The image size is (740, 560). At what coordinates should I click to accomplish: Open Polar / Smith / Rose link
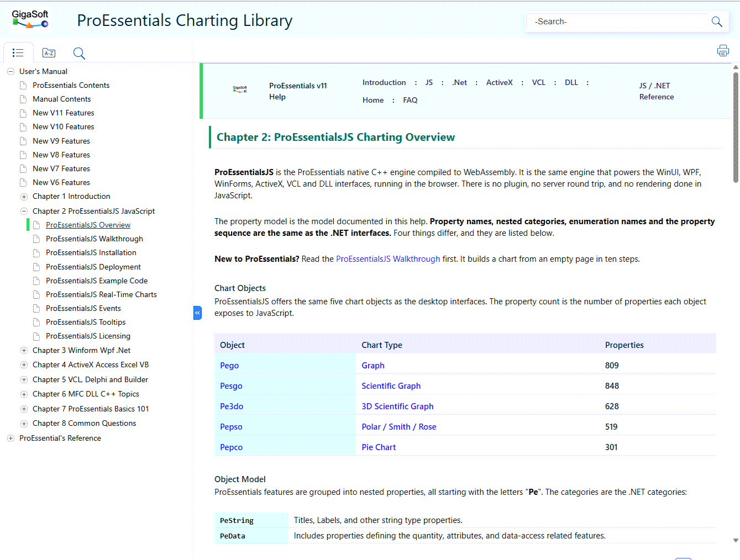coord(399,427)
